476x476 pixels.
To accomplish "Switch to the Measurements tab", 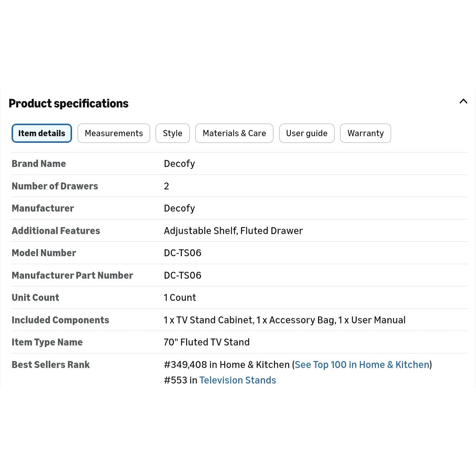I will click(114, 133).
